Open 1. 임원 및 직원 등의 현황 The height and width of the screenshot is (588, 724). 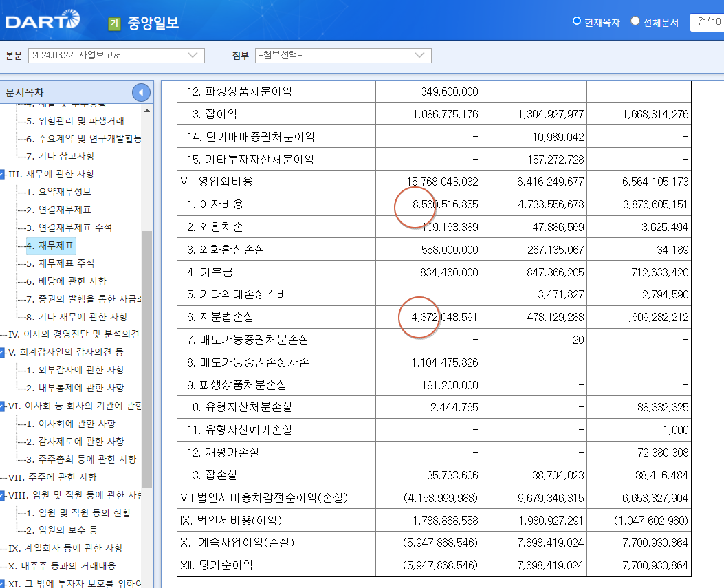(78, 513)
